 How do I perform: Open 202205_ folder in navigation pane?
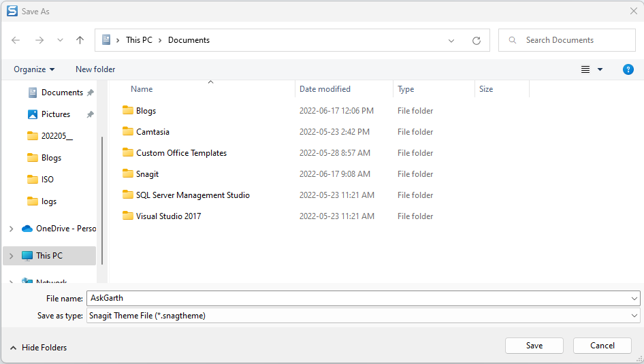pyautogui.click(x=50, y=136)
